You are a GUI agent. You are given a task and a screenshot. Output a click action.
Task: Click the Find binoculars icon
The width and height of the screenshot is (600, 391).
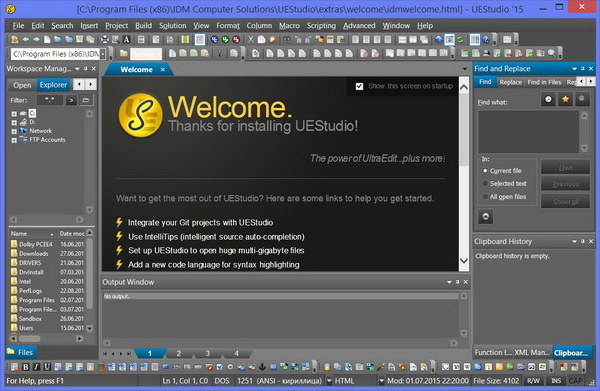pos(287,39)
